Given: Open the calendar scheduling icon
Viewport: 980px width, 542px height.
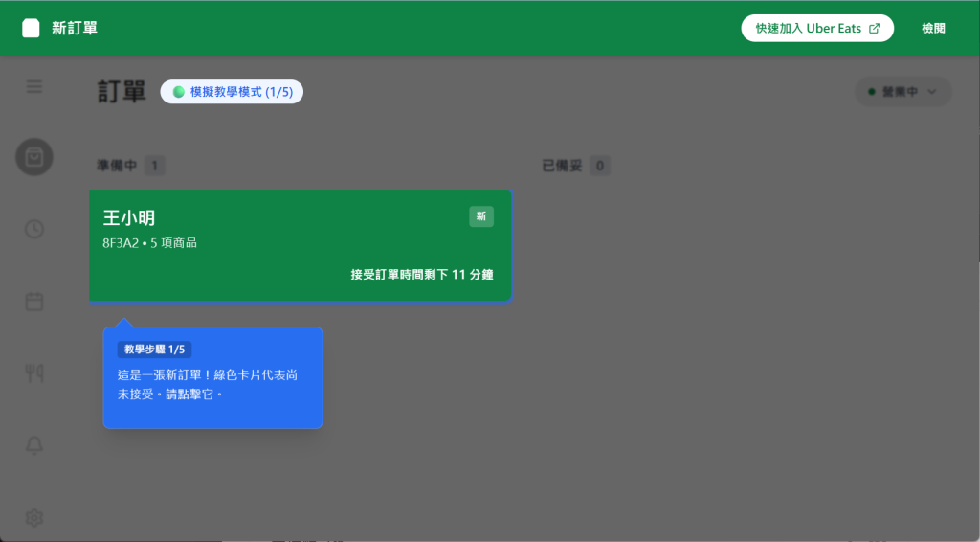Looking at the screenshot, I should (34, 302).
